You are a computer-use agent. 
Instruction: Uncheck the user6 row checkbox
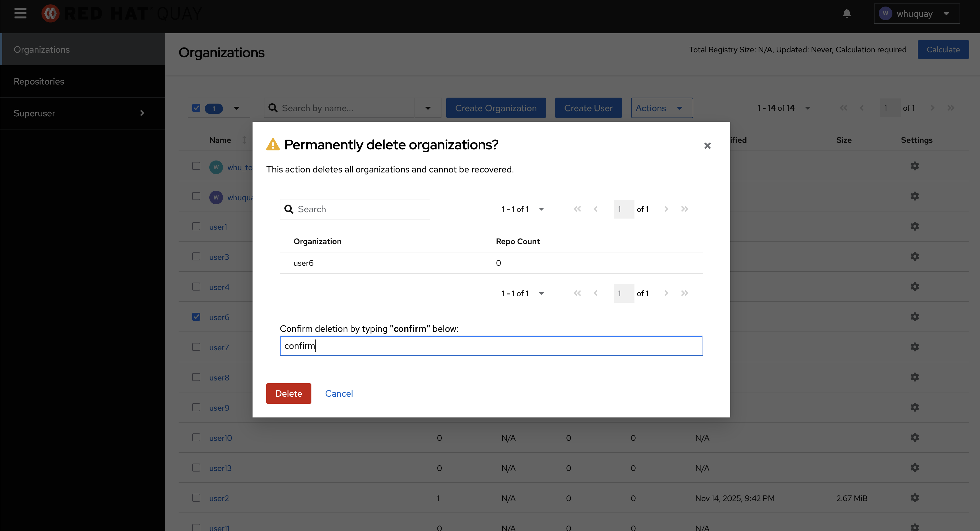click(x=196, y=317)
